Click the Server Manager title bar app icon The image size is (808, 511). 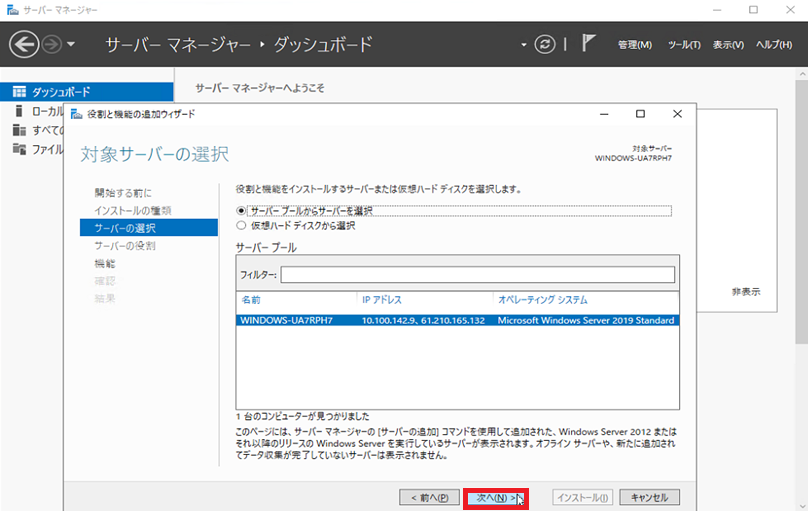pos(12,10)
